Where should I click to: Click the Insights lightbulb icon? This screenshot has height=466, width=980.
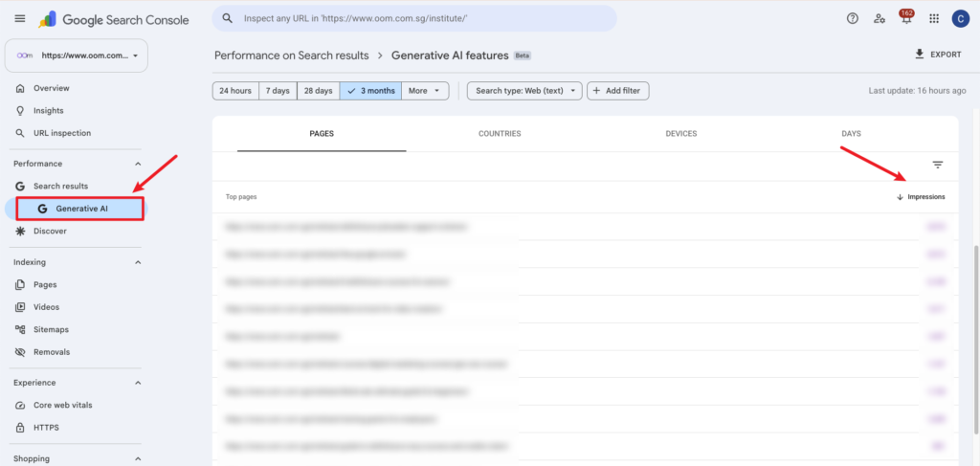point(21,111)
